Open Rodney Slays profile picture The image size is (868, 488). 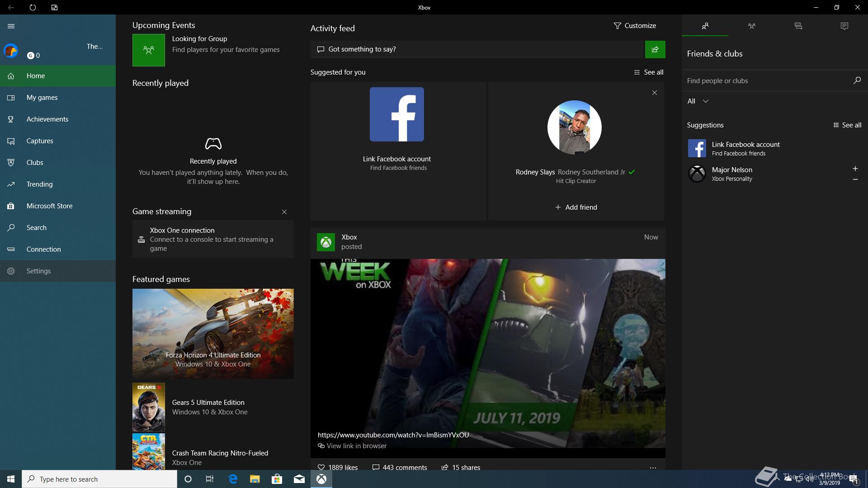(575, 127)
